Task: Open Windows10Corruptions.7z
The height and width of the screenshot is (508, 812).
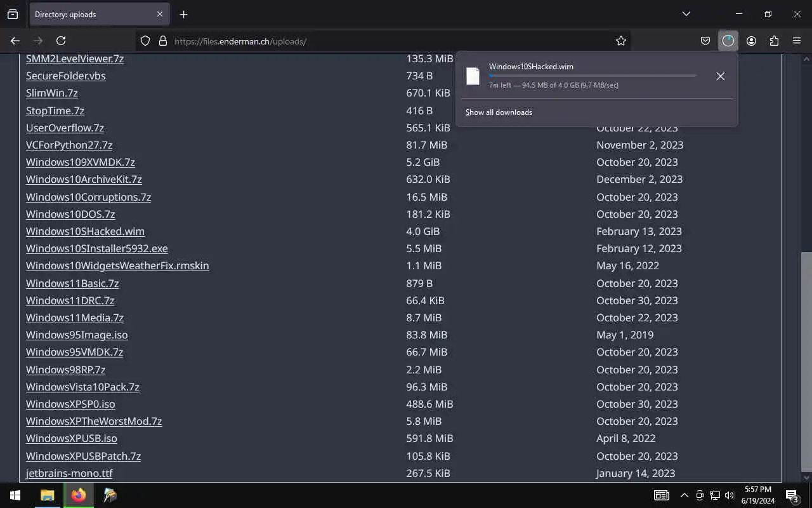Action: [x=88, y=197]
